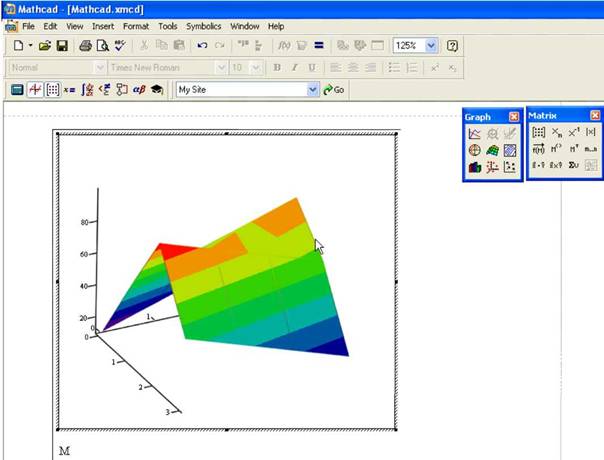Open a file with the Open folder icon
The height and width of the screenshot is (460, 604).
click(45, 46)
